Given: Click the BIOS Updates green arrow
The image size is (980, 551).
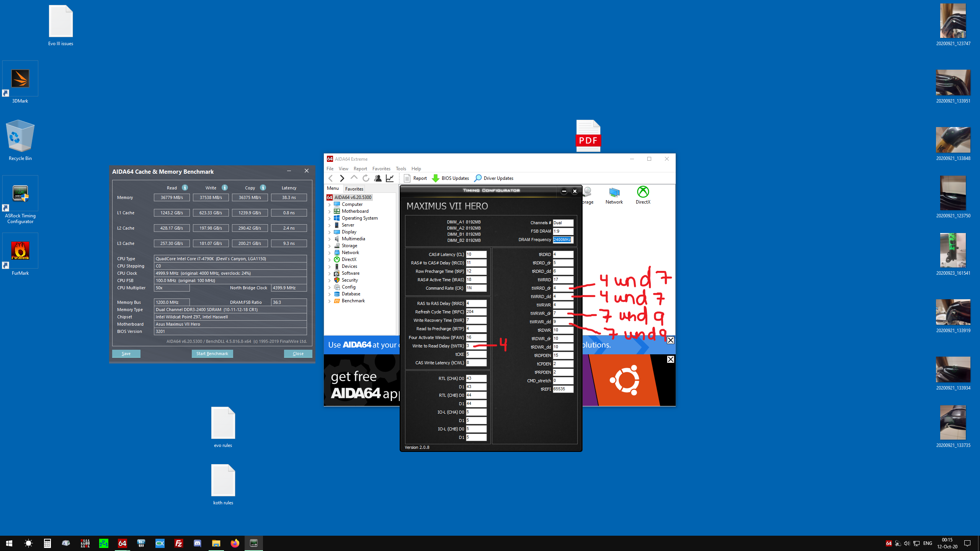Looking at the screenshot, I should point(436,178).
